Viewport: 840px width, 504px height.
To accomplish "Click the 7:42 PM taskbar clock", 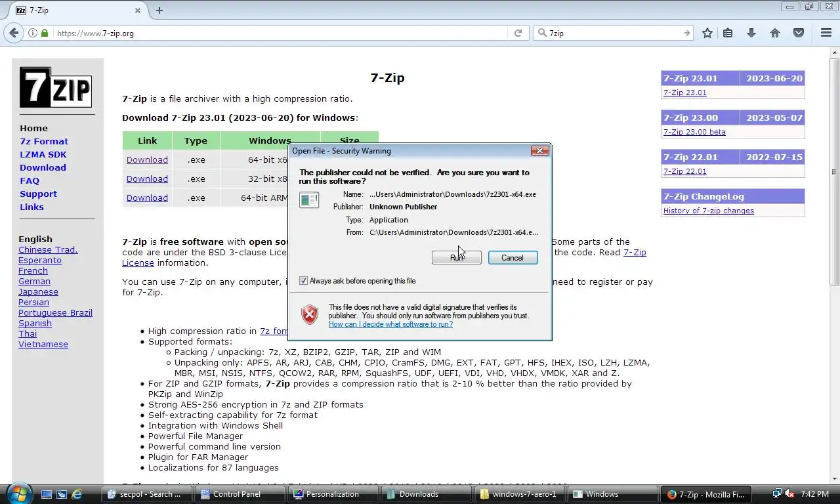I will tap(814, 494).
